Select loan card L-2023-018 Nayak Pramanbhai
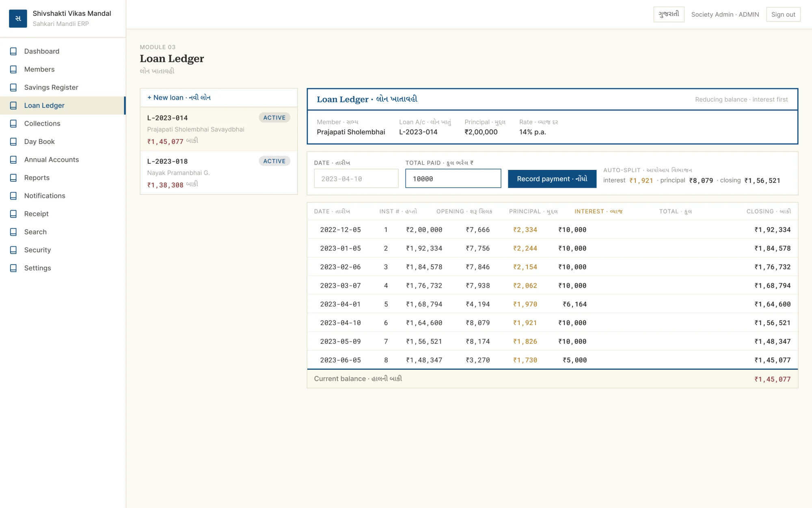Viewport: 812px width, 508px height. coord(219,173)
